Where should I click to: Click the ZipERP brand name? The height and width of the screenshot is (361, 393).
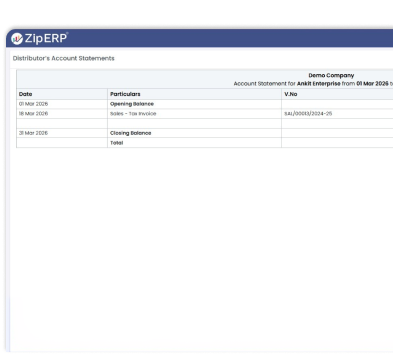pyautogui.click(x=46, y=38)
